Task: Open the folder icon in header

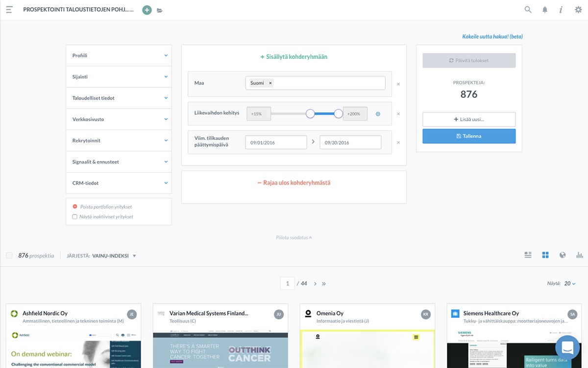Action: (160, 10)
